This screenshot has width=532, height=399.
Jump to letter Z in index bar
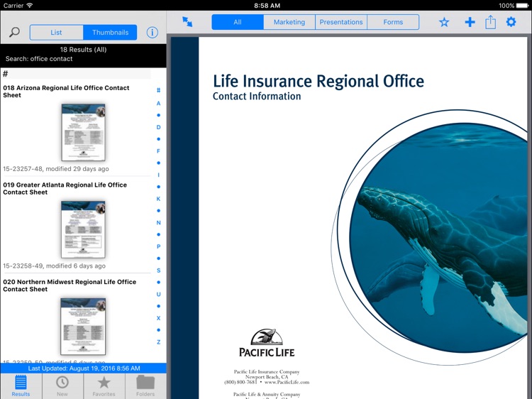coord(158,342)
